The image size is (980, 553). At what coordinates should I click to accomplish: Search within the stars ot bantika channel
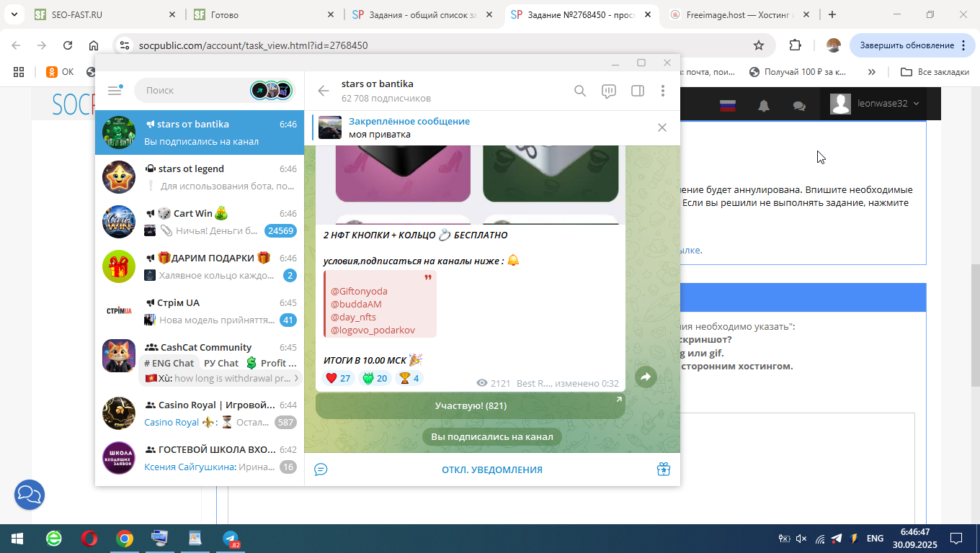[580, 91]
